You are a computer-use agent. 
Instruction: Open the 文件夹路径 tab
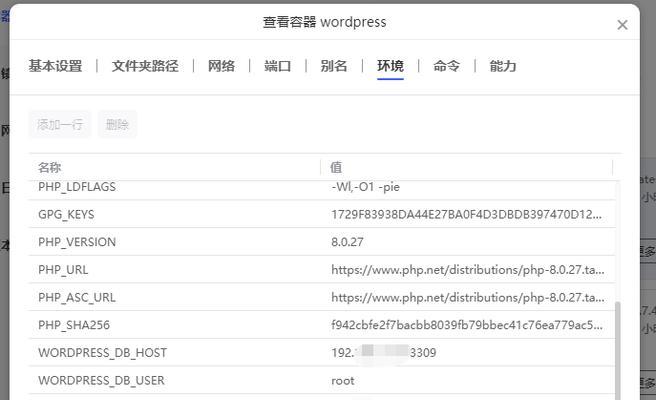pyautogui.click(x=145, y=66)
